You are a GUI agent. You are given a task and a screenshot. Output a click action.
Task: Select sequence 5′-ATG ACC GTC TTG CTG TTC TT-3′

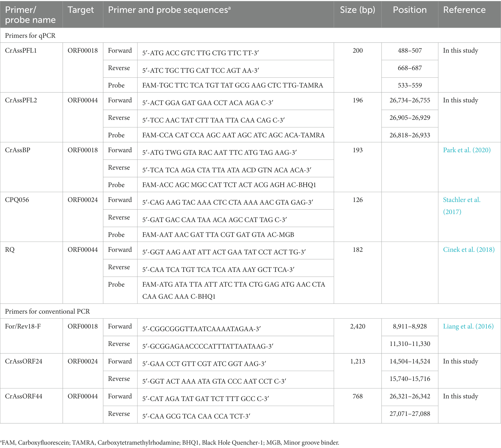tap(200, 53)
